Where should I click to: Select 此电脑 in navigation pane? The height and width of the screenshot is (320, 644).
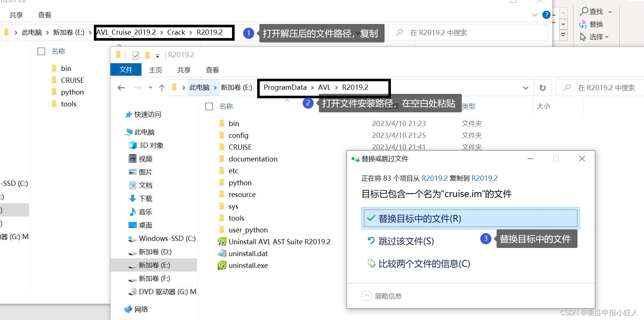[140, 132]
